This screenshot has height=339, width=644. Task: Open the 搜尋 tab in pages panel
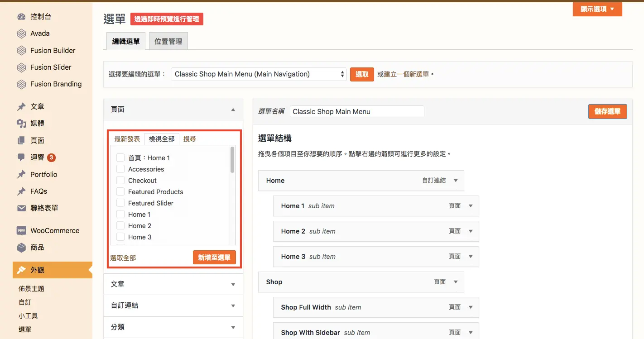190,139
